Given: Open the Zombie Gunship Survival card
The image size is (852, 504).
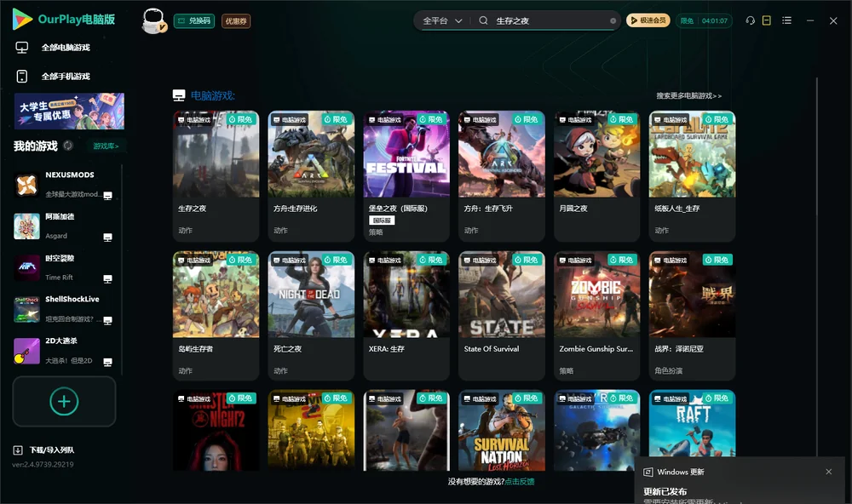Looking at the screenshot, I should pos(597,316).
